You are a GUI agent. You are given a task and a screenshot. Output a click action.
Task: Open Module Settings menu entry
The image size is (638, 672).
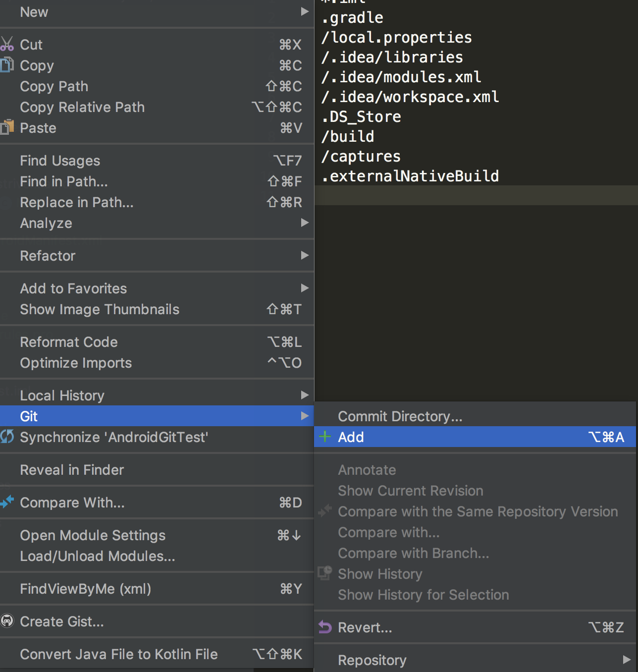(93, 535)
